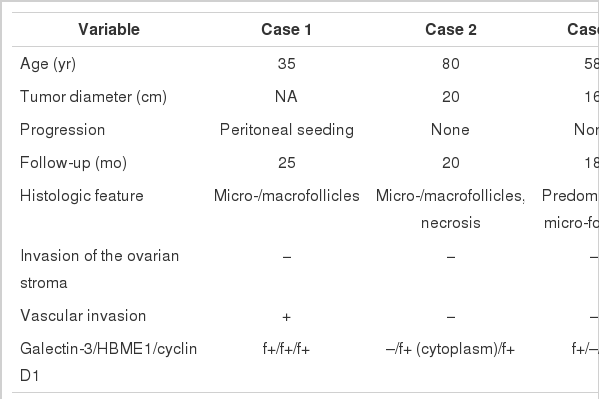Click Invasion of the ovarian stroma label

pyautogui.click(x=99, y=269)
